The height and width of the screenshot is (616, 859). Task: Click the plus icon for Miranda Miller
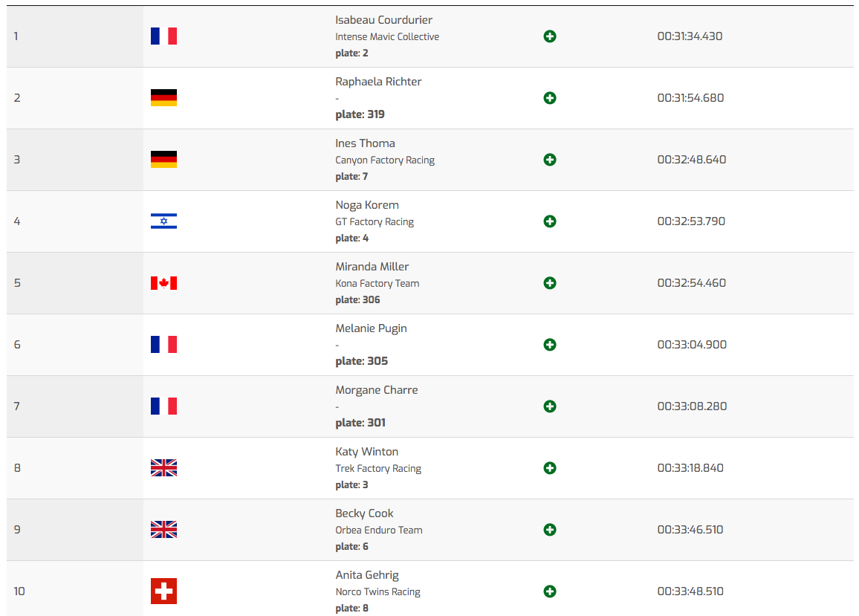549,283
